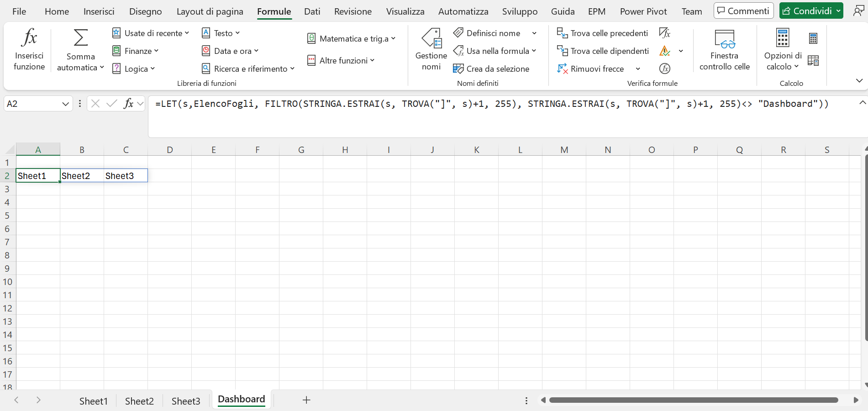Open the Testo functions dropdown
The image size is (868, 411).
coord(221,33)
